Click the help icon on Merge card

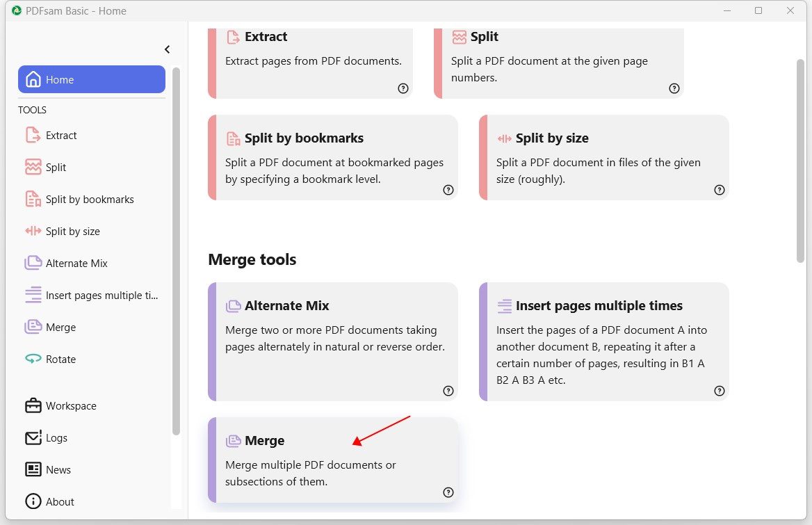[x=448, y=492]
